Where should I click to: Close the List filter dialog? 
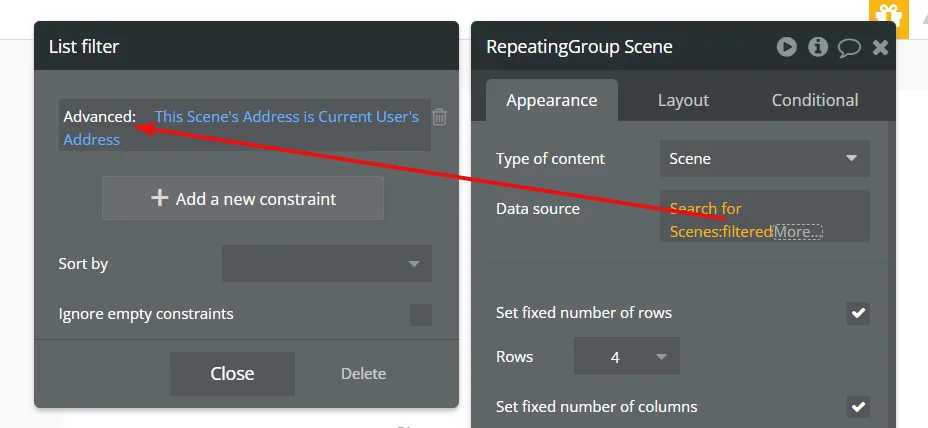point(232,374)
